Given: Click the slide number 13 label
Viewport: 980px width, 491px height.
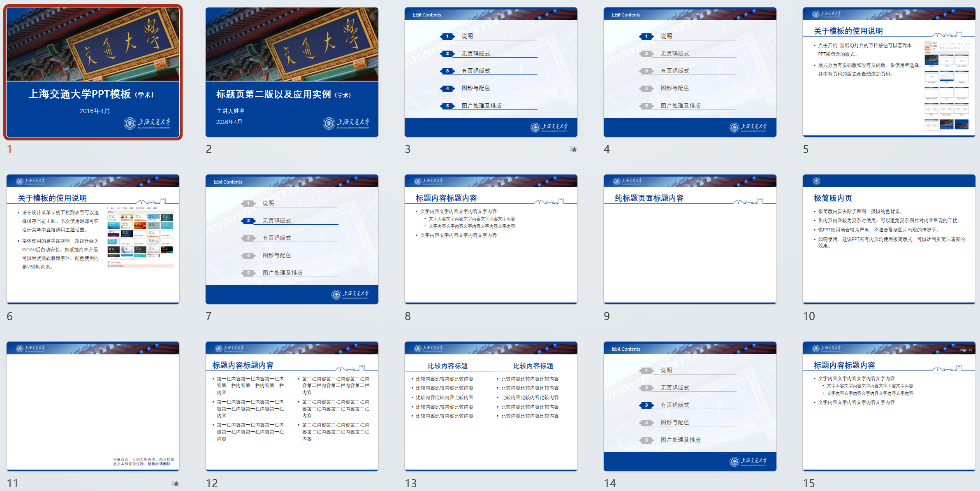Looking at the screenshot, I should [411, 483].
